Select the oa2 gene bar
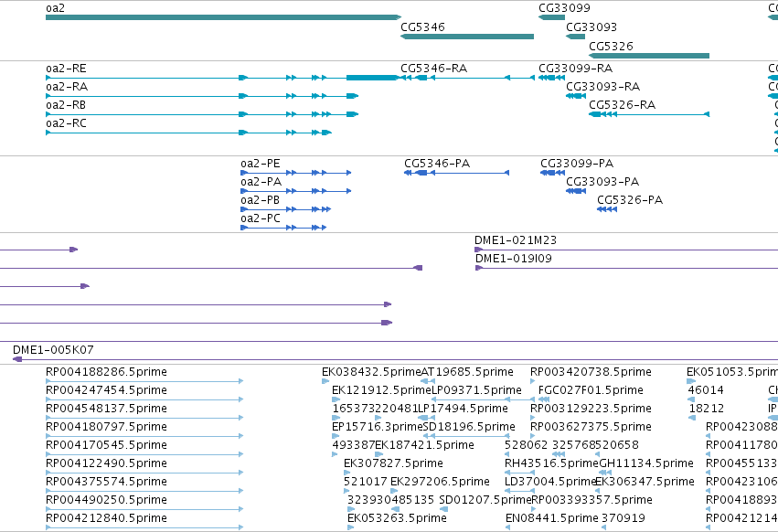The image size is (778, 532). [x=223, y=17]
